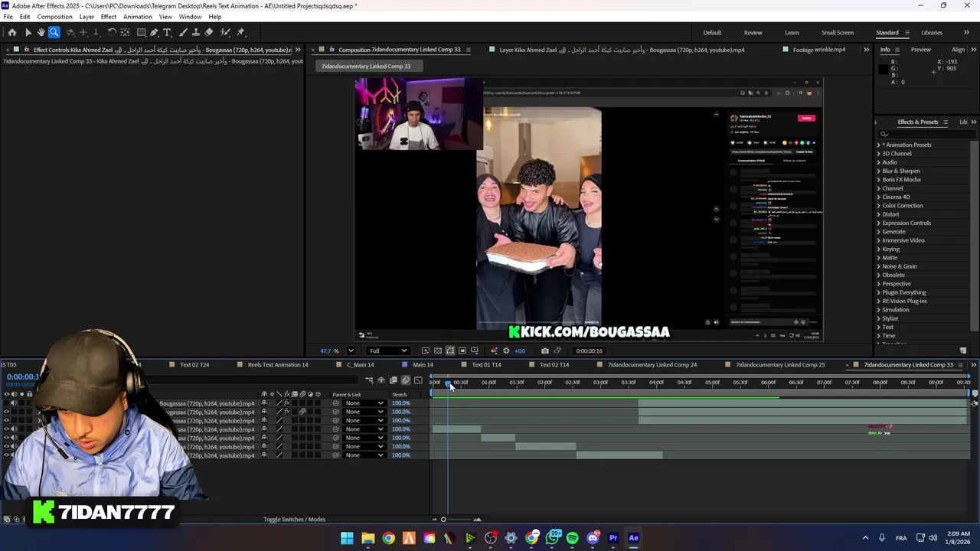
Task: Open the Animation menu
Action: pyautogui.click(x=138, y=17)
